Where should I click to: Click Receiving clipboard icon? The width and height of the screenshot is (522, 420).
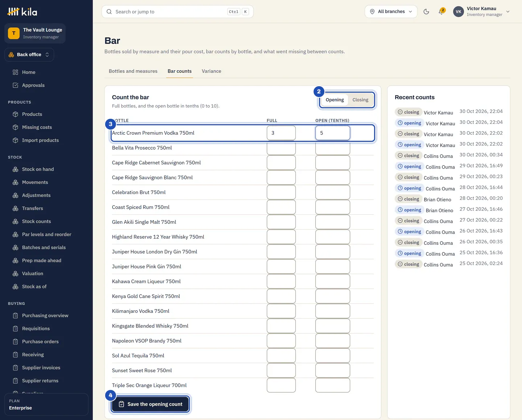[x=15, y=354]
